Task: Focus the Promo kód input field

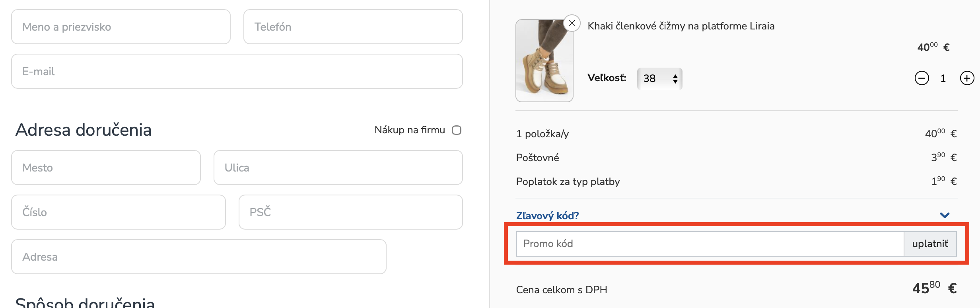Action: (710, 244)
